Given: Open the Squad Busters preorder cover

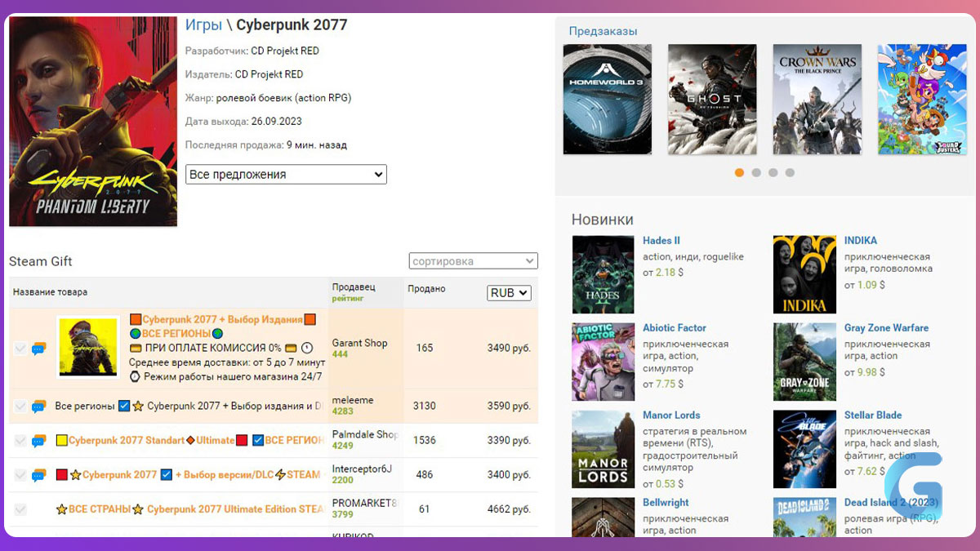Looking at the screenshot, I should click(x=922, y=99).
